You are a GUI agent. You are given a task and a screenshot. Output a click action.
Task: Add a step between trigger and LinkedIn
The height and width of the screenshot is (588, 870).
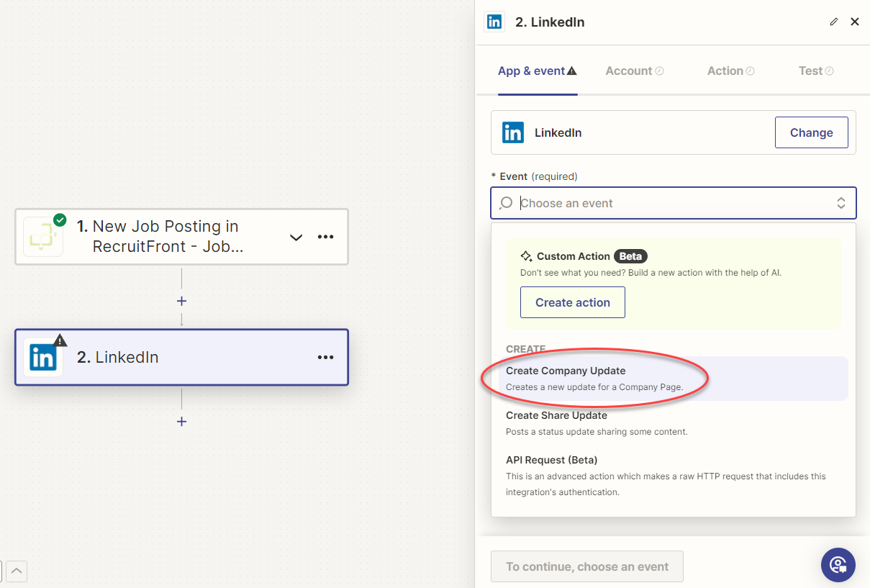[x=181, y=301]
